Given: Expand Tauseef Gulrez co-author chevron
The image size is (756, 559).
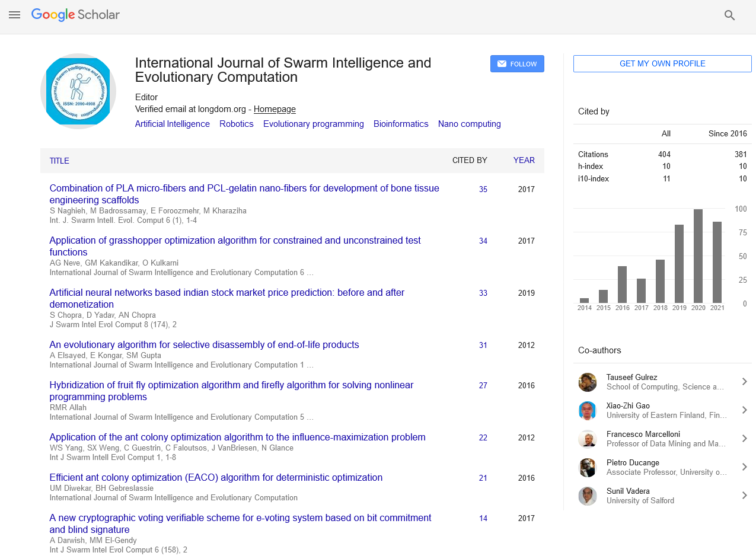Looking at the screenshot, I should tap(744, 382).
